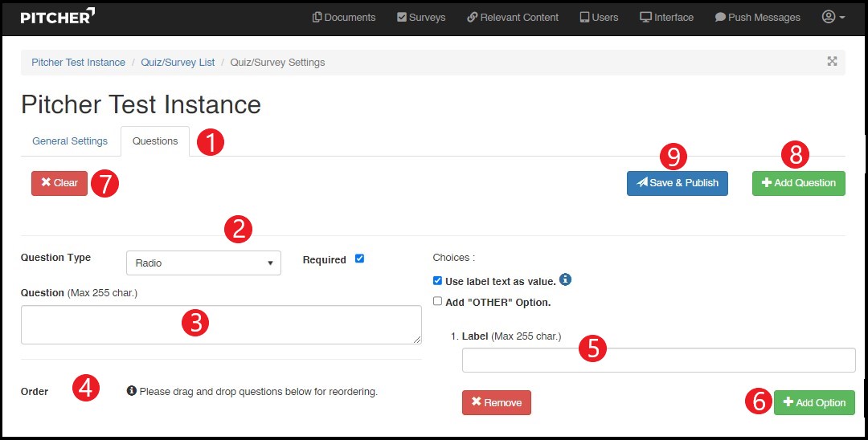The width and height of the screenshot is (868, 440).
Task: Expand the Question Type dropdown
Action: tap(203, 263)
